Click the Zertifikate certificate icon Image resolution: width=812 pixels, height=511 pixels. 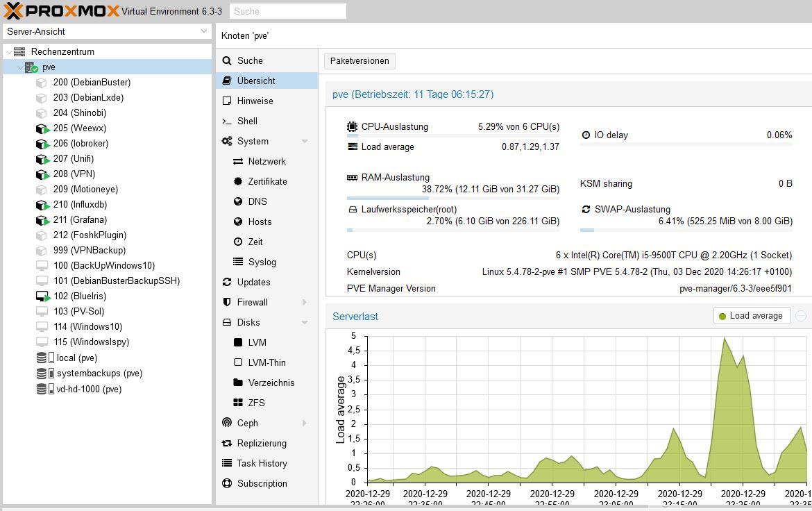(x=237, y=181)
